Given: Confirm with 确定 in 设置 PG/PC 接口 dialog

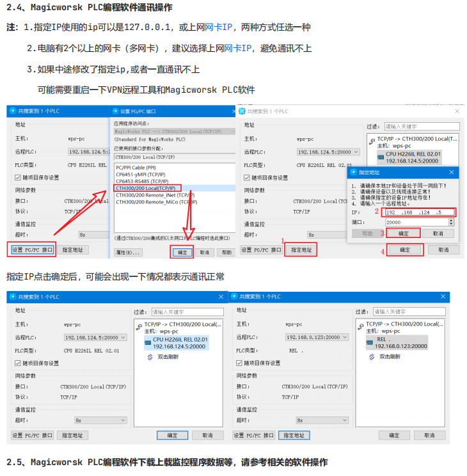Looking at the screenshot, I should (x=182, y=252).
